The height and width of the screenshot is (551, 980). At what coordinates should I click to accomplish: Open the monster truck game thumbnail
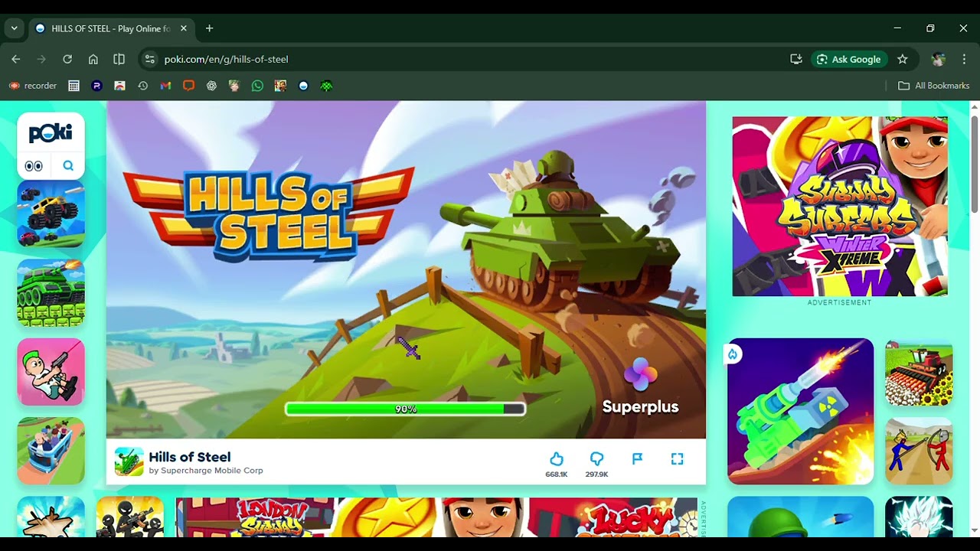tap(51, 214)
